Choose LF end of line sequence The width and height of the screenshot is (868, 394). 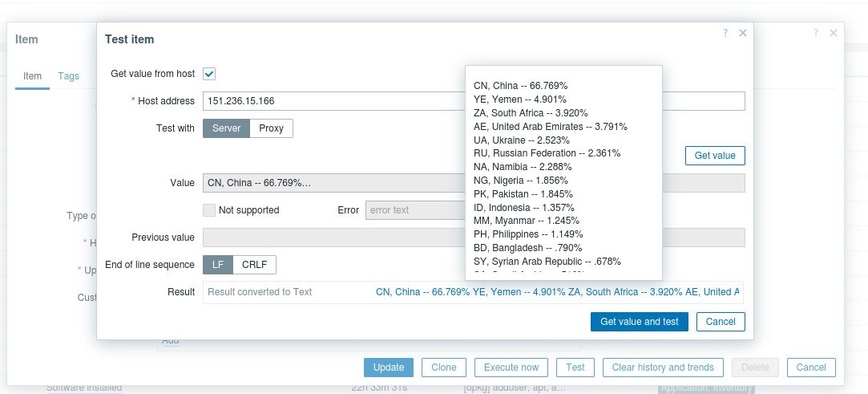click(218, 265)
